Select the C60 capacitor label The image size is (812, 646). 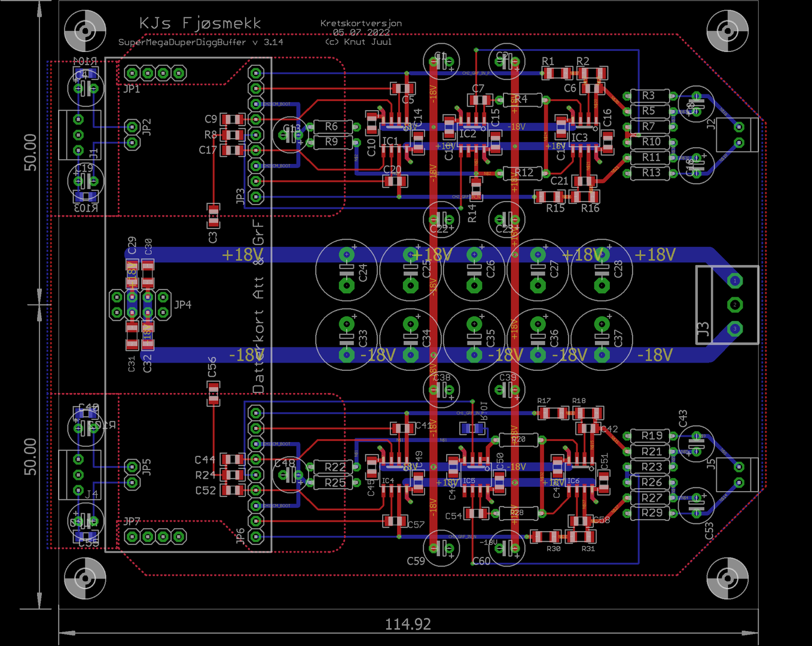(481, 561)
